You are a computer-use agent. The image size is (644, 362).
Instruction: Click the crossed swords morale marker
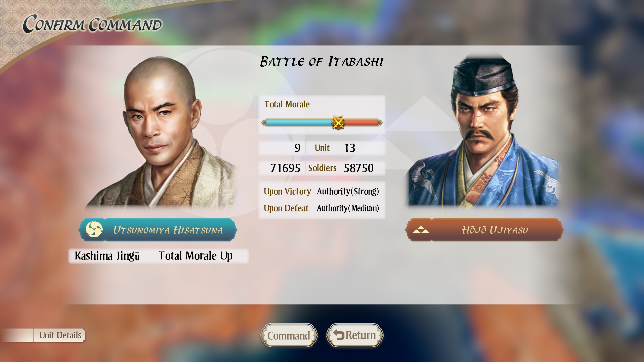point(338,122)
